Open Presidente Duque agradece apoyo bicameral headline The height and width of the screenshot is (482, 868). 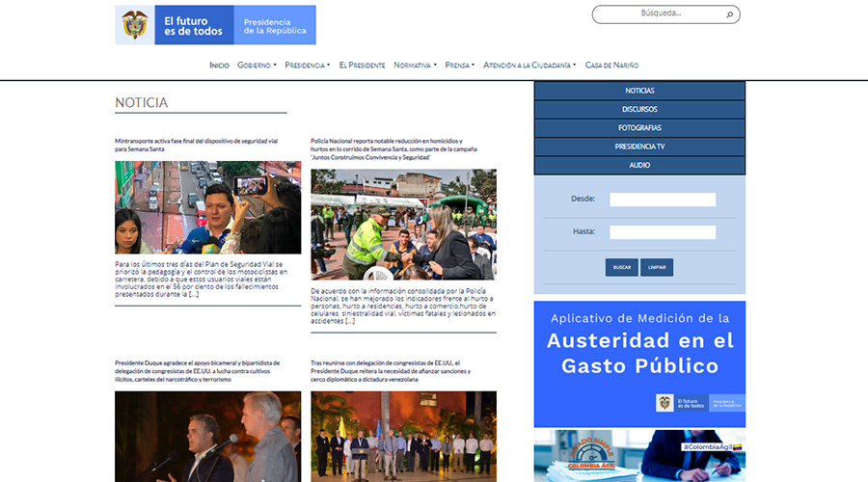198,371
